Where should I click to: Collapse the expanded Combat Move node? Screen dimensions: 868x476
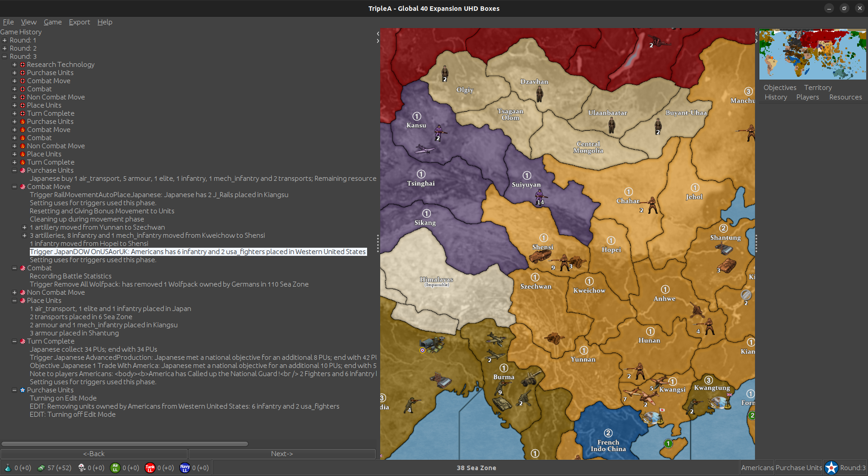(x=14, y=187)
